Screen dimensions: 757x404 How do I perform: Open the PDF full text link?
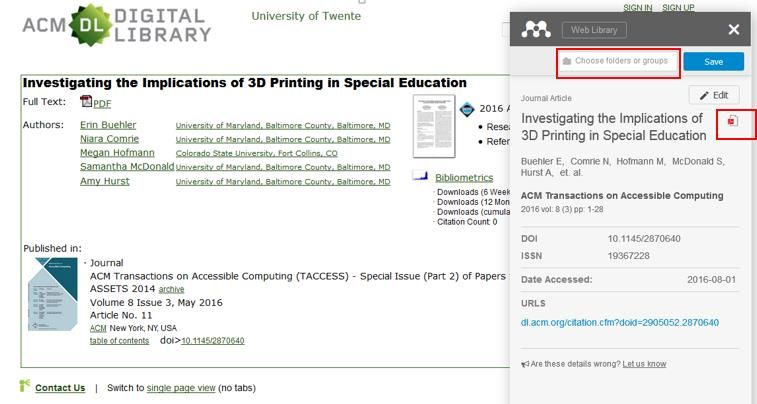(x=102, y=104)
